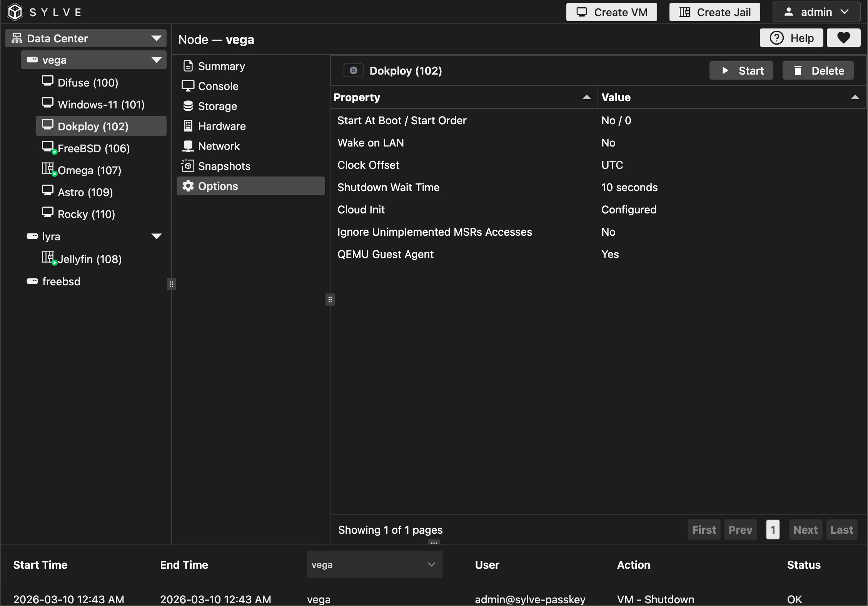868x606 pixels.
Task: Collapse the Data Center tree
Action: (x=156, y=38)
